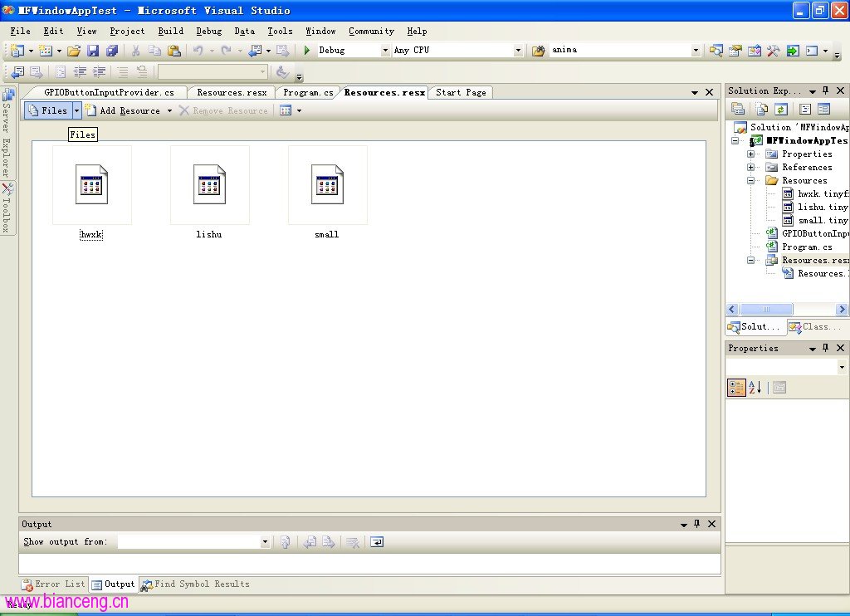The height and width of the screenshot is (616, 850).
Task: Click the Increase Indent icon
Action: click(x=99, y=71)
